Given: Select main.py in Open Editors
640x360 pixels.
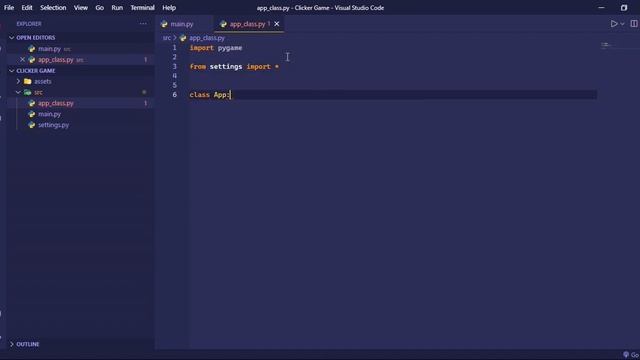Looking at the screenshot, I should tap(49, 49).
